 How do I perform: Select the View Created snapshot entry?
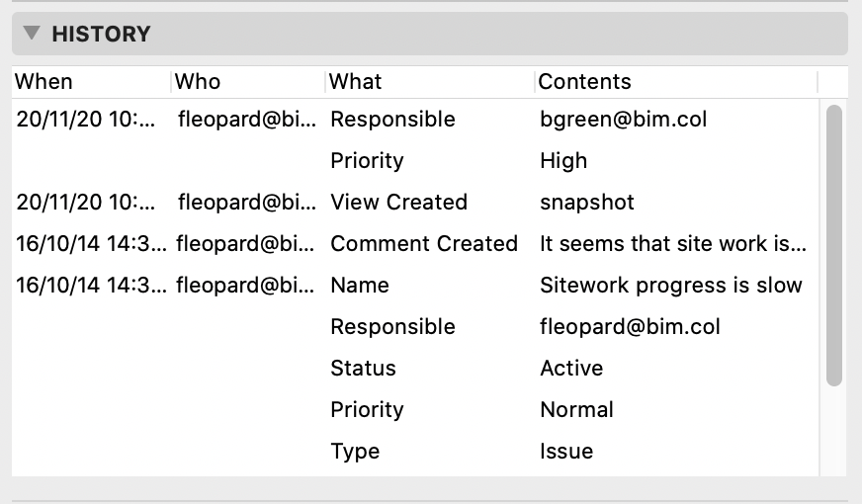(x=398, y=203)
